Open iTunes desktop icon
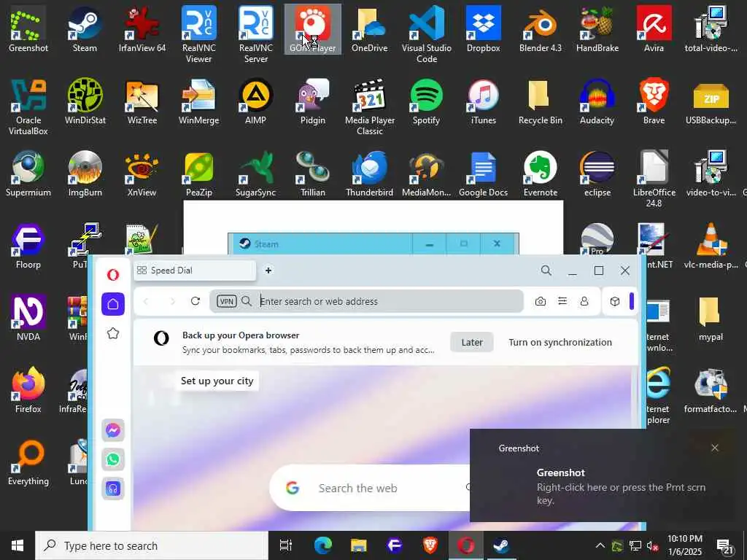The height and width of the screenshot is (560, 747). (483, 101)
